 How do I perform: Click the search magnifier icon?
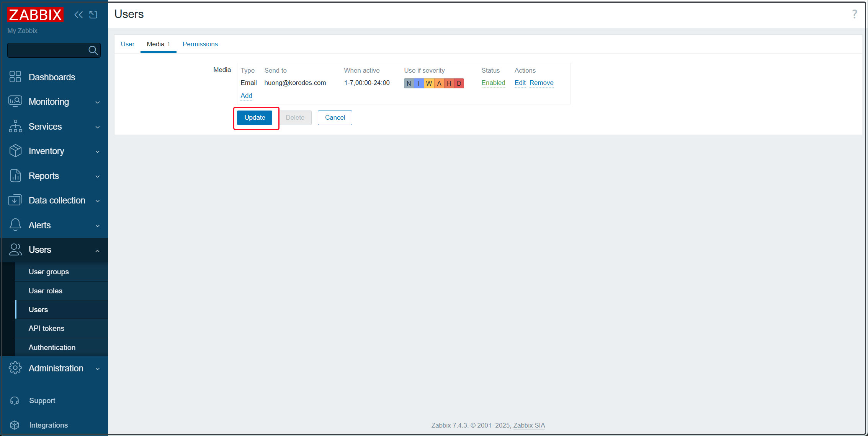tap(93, 50)
